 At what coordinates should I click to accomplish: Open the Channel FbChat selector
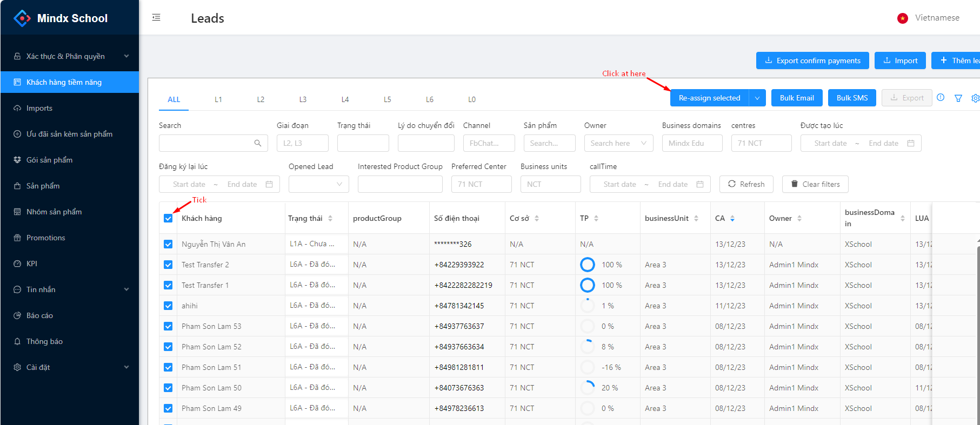pos(489,143)
